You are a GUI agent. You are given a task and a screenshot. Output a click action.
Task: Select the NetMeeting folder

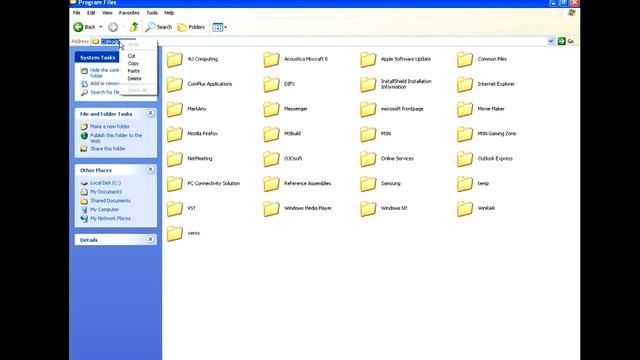coord(190,159)
